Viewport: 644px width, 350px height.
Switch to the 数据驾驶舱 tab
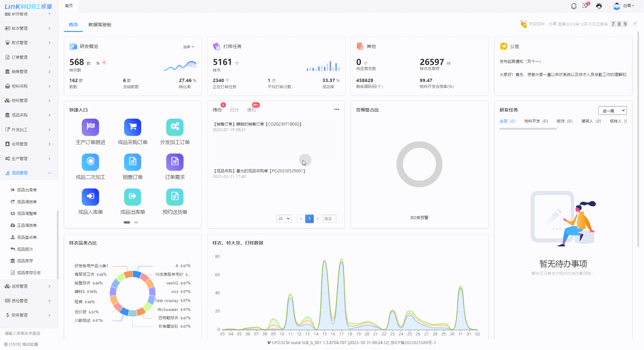coord(100,25)
